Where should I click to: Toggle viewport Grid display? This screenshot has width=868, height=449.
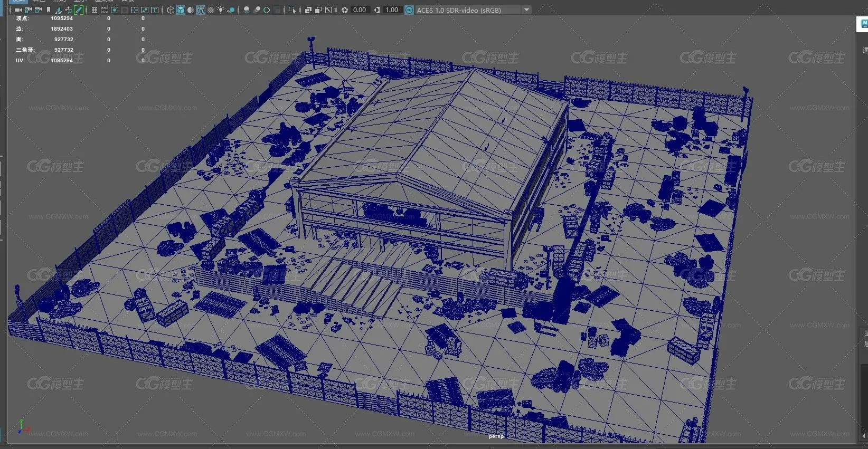[95, 10]
